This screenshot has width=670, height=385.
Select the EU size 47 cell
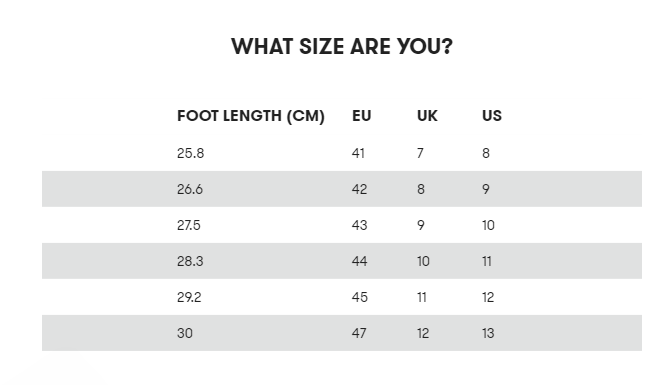click(359, 333)
